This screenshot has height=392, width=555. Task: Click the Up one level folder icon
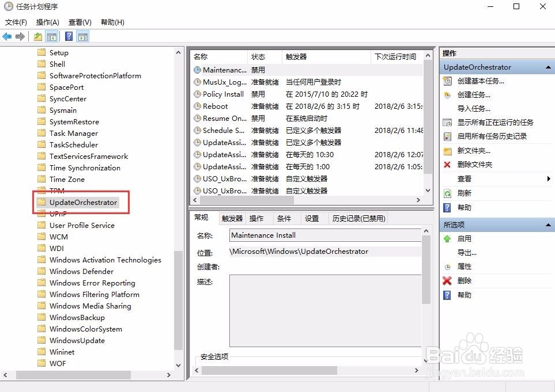coord(38,36)
